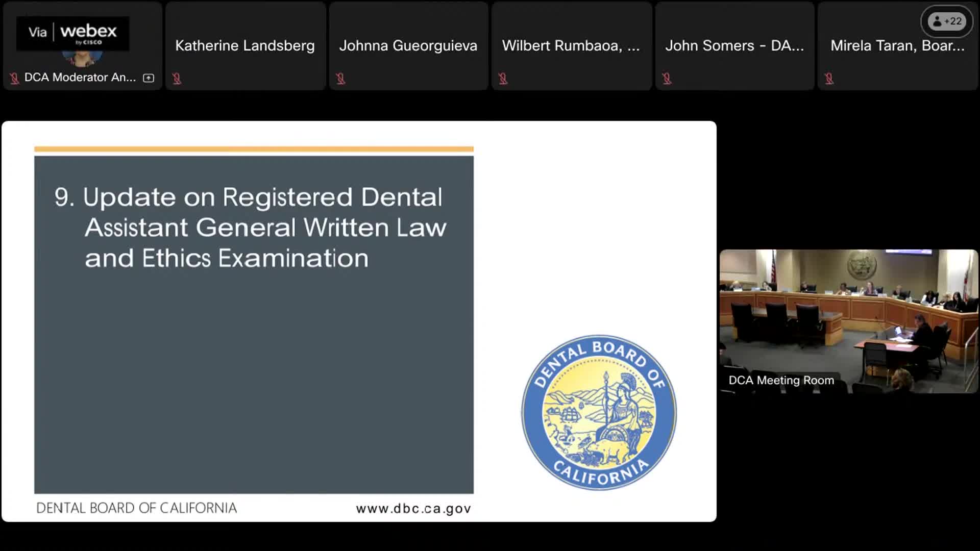This screenshot has height=551, width=980.
Task: Open the www.dbc.ca.gov link
Action: 413,508
